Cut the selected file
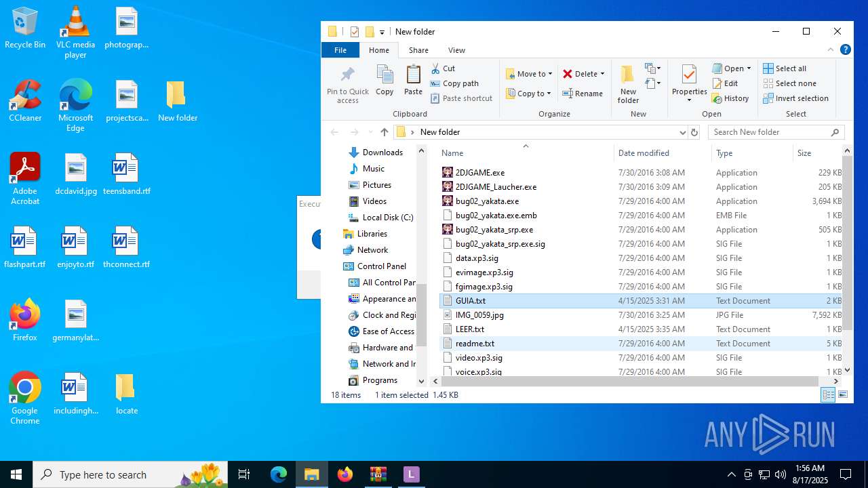The height and width of the screenshot is (488, 868). pyautogui.click(x=443, y=68)
